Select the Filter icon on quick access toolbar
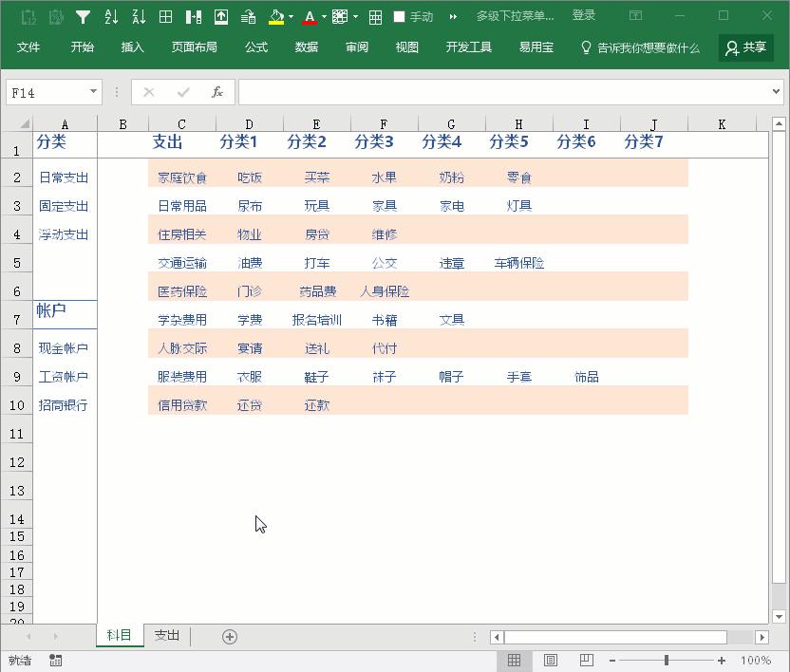 (83, 15)
